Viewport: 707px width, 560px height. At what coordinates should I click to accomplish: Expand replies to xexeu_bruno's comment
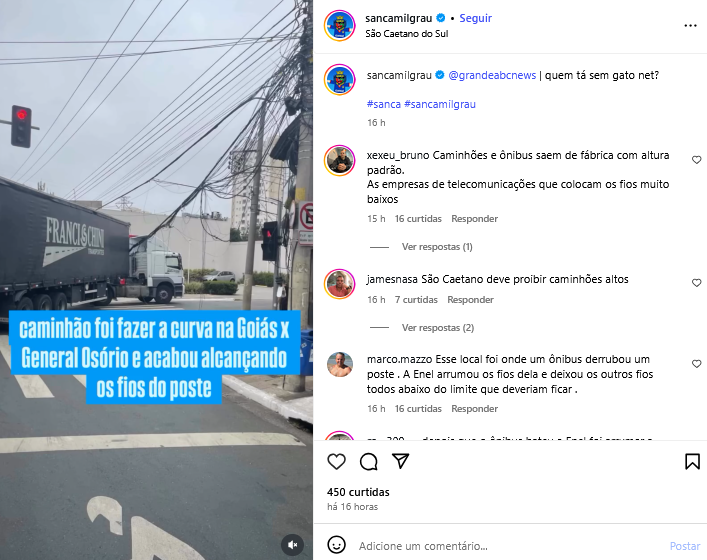click(x=437, y=247)
